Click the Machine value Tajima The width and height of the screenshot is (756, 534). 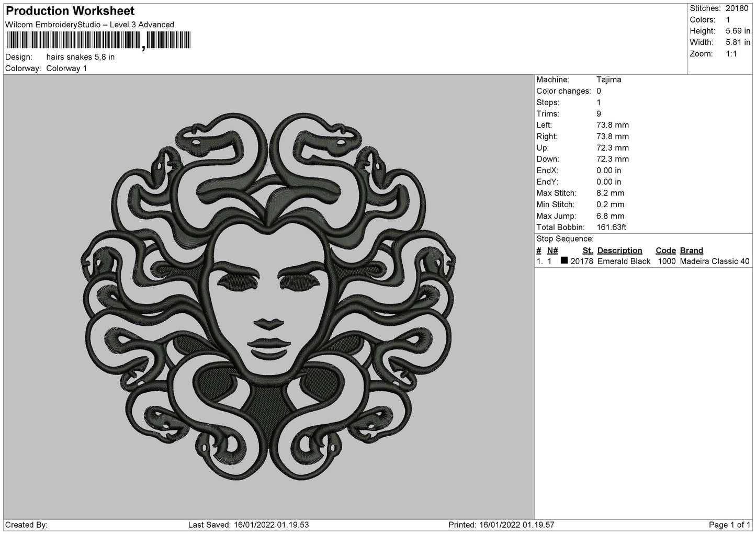click(609, 80)
